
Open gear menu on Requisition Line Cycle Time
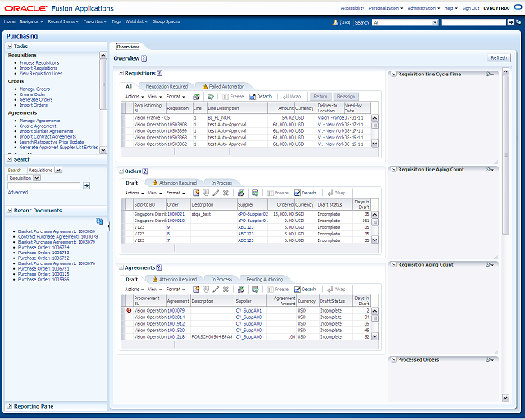tap(490, 75)
